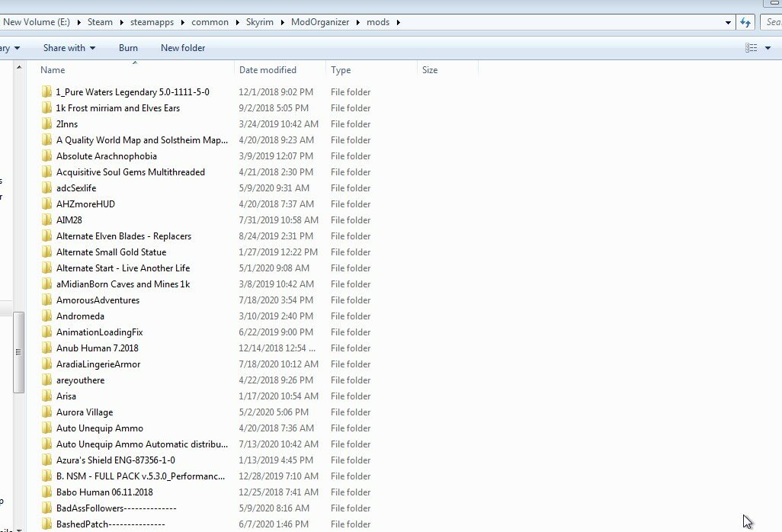Expand the arrow after Skyrim in the path

pyautogui.click(x=282, y=22)
